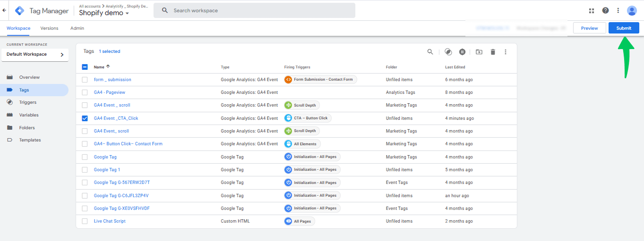Open the Live Chat Script tag

click(x=110, y=221)
